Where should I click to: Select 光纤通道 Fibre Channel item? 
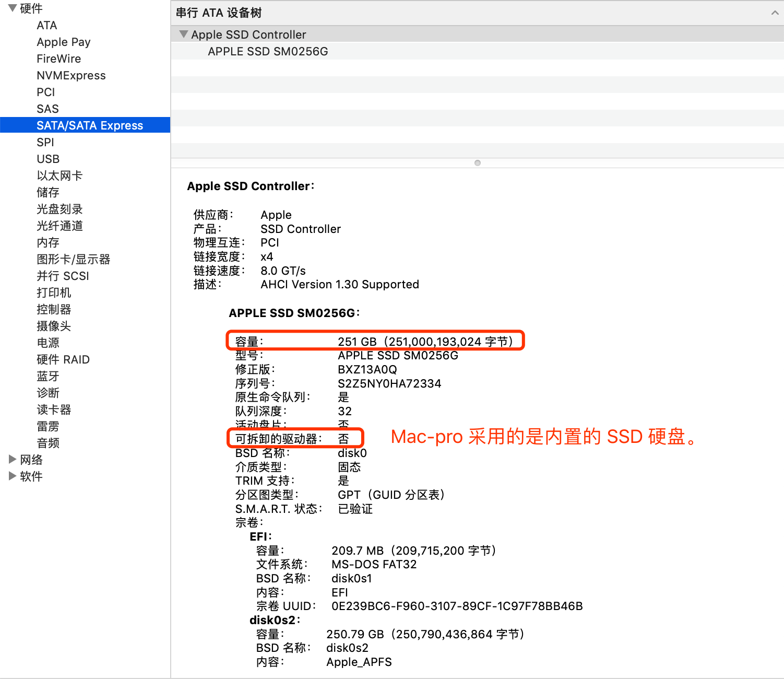click(x=60, y=226)
